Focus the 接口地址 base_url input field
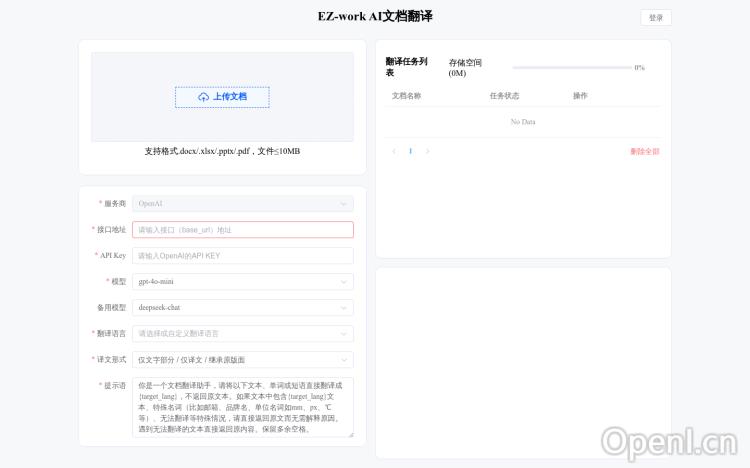Screen dimensions: 750x468 (242, 230)
